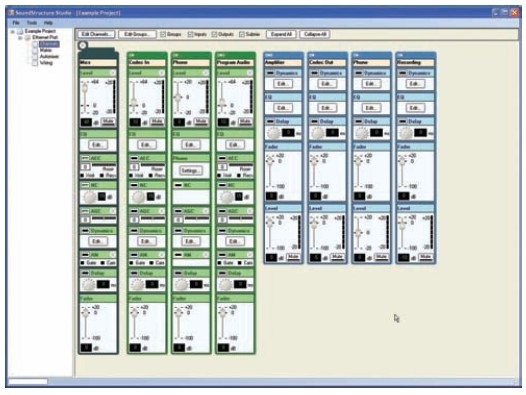Uncheck the Outputs checkbox in the toolbar
The width and height of the screenshot is (526, 395).
[214, 34]
